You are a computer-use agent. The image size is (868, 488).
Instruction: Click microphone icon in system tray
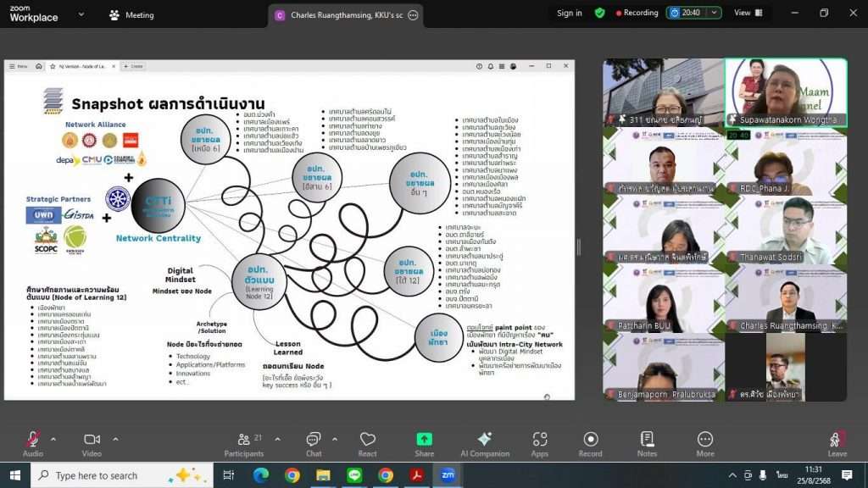[x=763, y=475]
